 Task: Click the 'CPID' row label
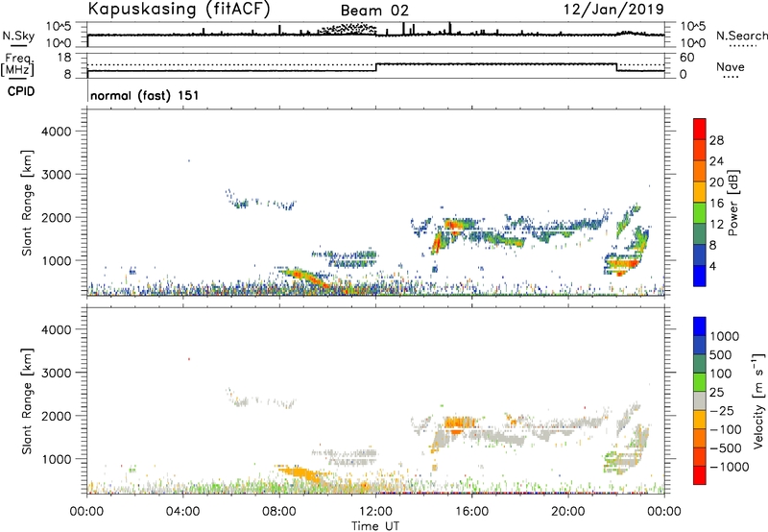pyautogui.click(x=21, y=91)
